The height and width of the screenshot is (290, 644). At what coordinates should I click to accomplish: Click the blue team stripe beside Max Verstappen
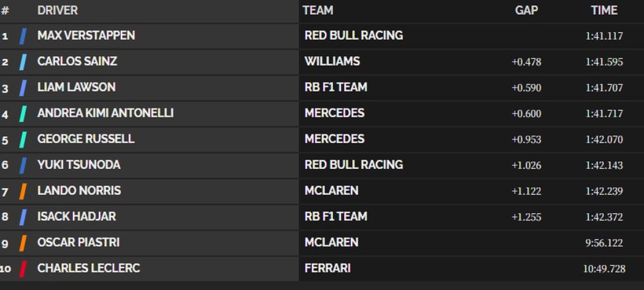pos(23,36)
